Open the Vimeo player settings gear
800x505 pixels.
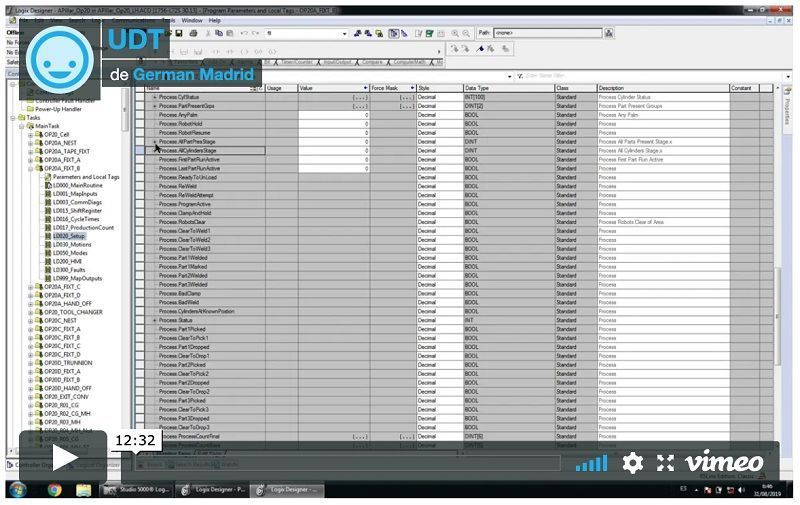[632, 462]
